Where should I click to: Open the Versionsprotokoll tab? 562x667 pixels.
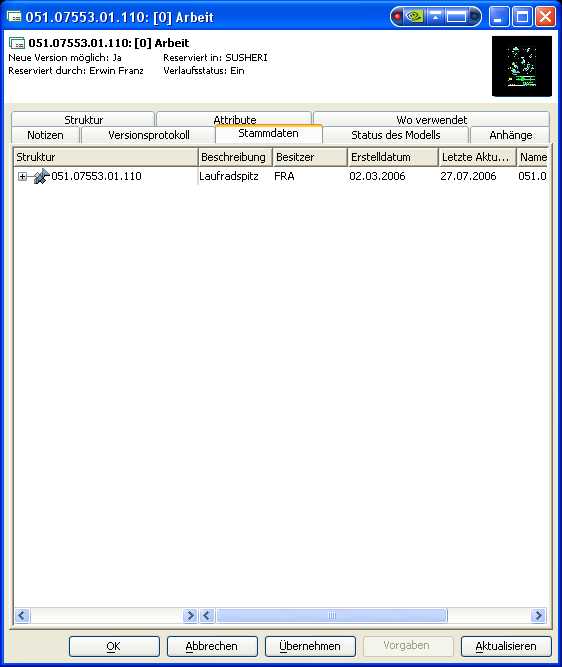[148, 135]
